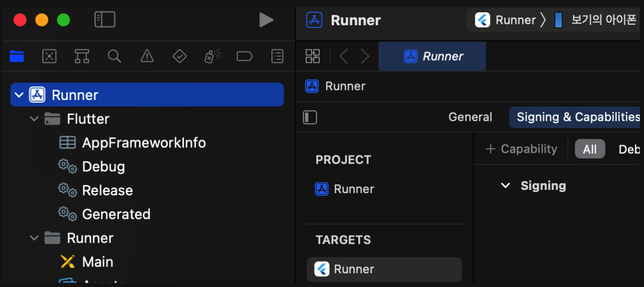Open the Generated configuration file
The width and height of the screenshot is (644, 287).
[116, 214]
